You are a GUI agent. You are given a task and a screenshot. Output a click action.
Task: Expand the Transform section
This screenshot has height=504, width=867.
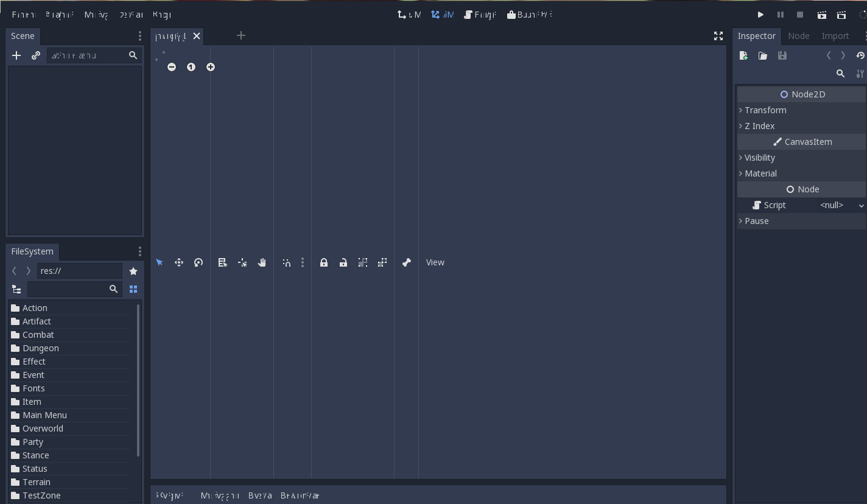tap(801, 110)
